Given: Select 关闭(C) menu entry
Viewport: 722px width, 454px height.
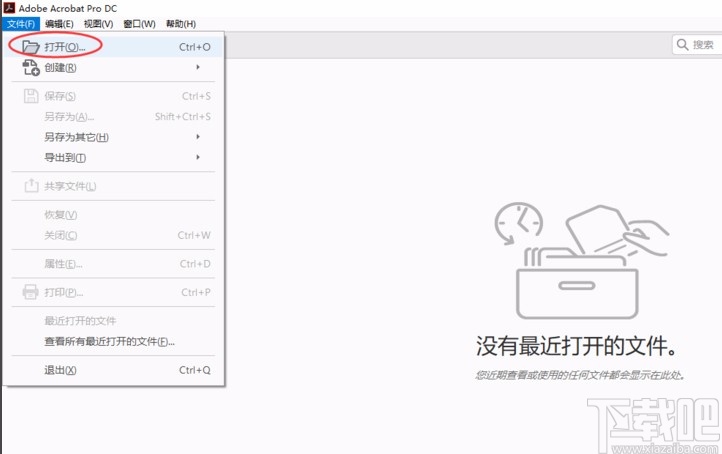Looking at the screenshot, I should click(x=114, y=235).
